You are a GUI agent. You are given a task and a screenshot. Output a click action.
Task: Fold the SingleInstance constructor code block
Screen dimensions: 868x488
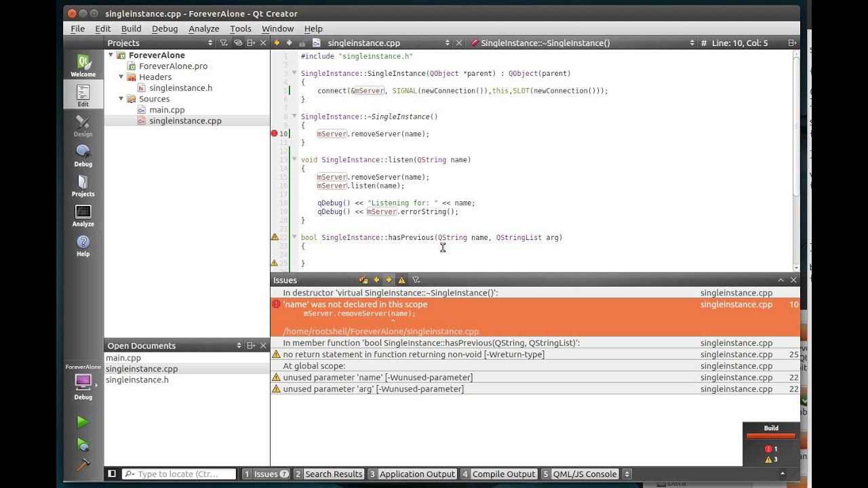[294, 73]
